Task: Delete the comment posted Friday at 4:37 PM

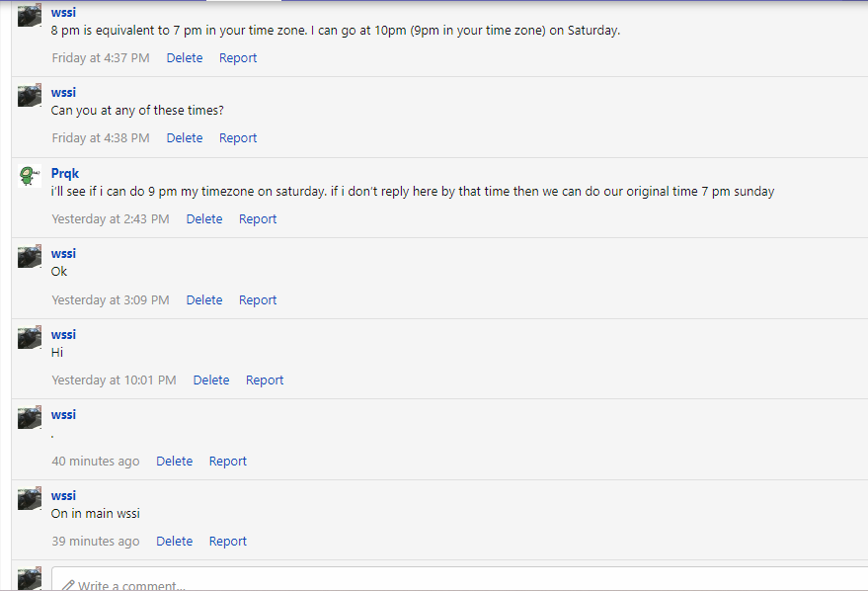Action: point(184,58)
